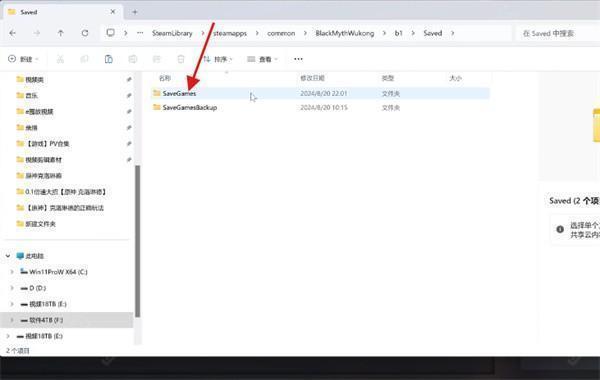Expand the Win11ProW X64 (C:) drive
Viewport: 600px width, 380px height.
(12, 272)
